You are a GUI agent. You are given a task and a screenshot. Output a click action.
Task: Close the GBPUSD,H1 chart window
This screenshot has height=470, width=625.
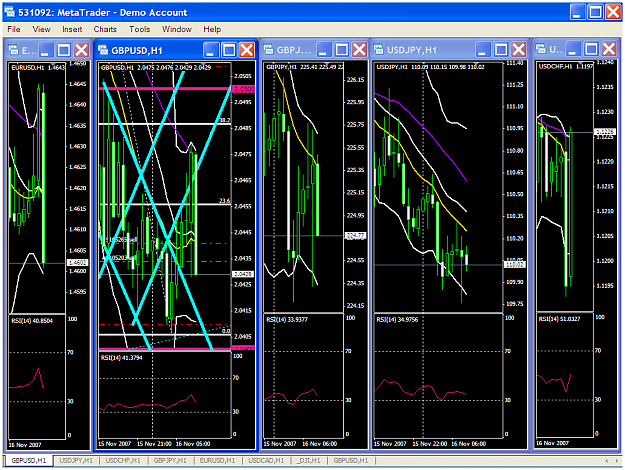coord(247,50)
